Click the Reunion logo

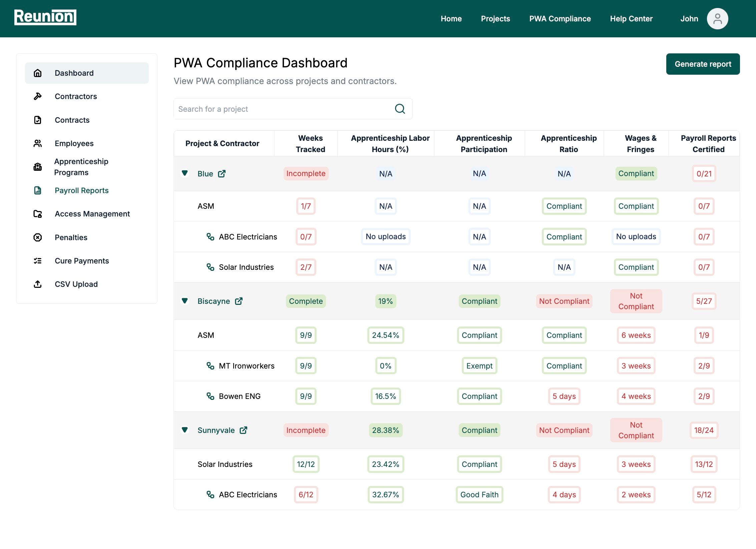45,17
